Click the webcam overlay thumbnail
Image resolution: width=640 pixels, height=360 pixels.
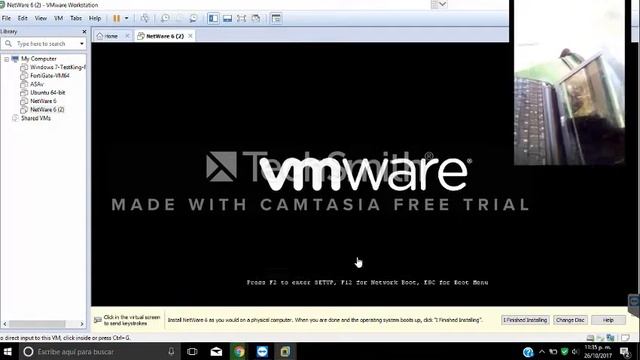(569, 84)
